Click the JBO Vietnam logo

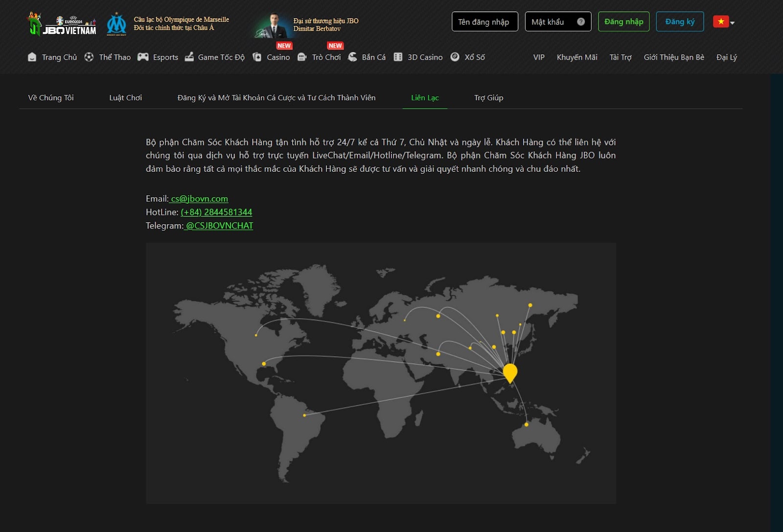(x=62, y=24)
